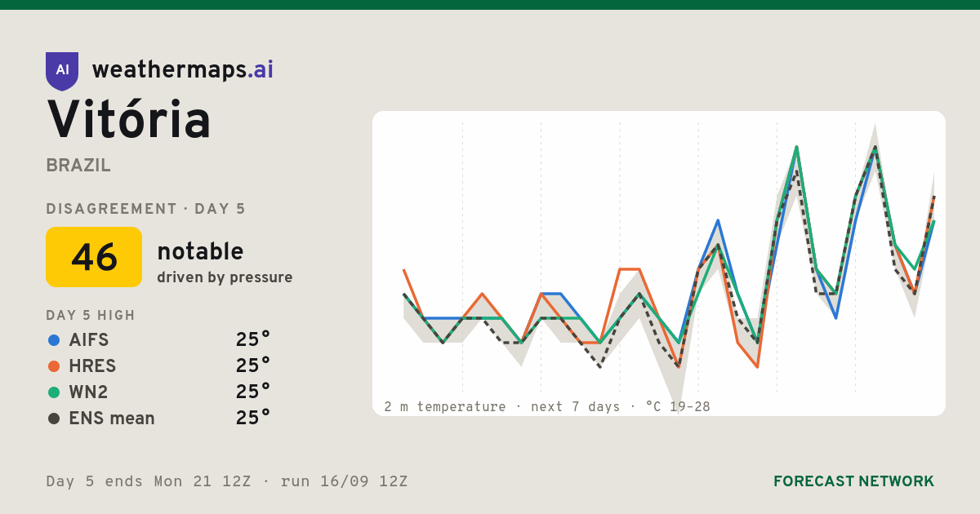Click the chart's 2 m temperature caption
The height and width of the screenshot is (514, 980).
coord(547,406)
